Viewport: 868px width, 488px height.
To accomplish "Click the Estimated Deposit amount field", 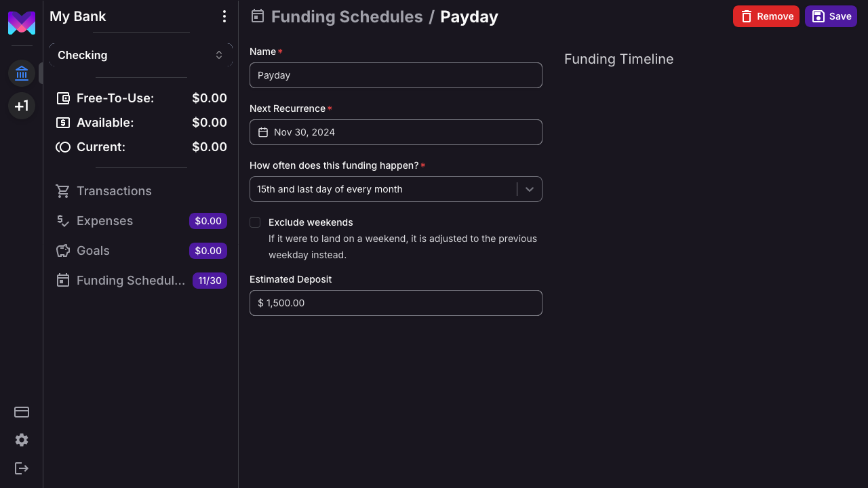I will coord(396,303).
